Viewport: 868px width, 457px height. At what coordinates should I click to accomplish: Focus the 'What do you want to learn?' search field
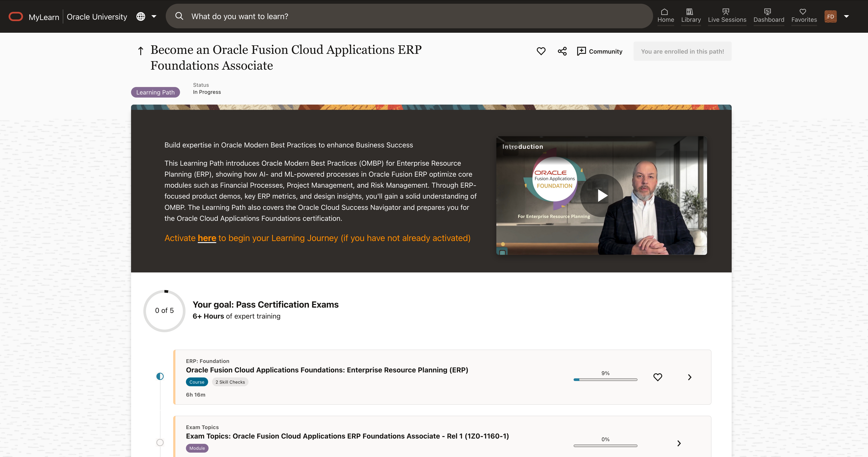409,16
